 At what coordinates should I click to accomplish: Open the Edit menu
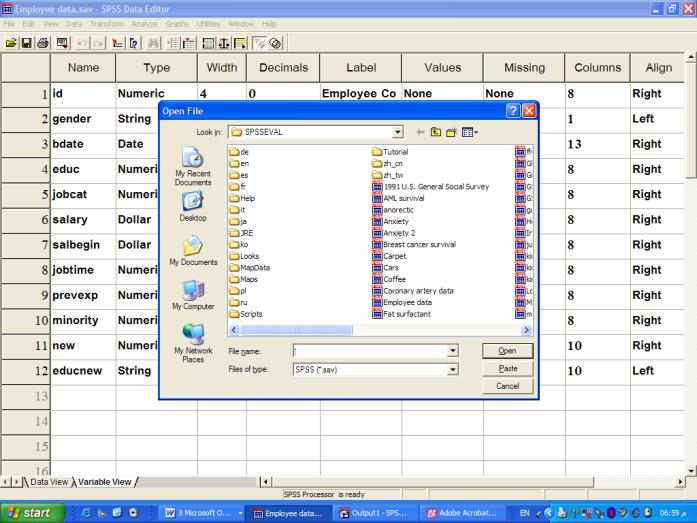pos(28,24)
